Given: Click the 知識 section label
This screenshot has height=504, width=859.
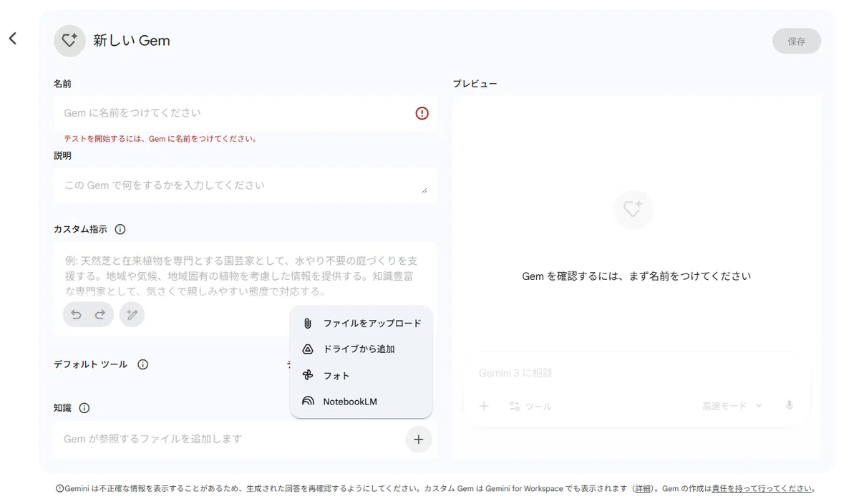Looking at the screenshot, I should tap(62, 408).
